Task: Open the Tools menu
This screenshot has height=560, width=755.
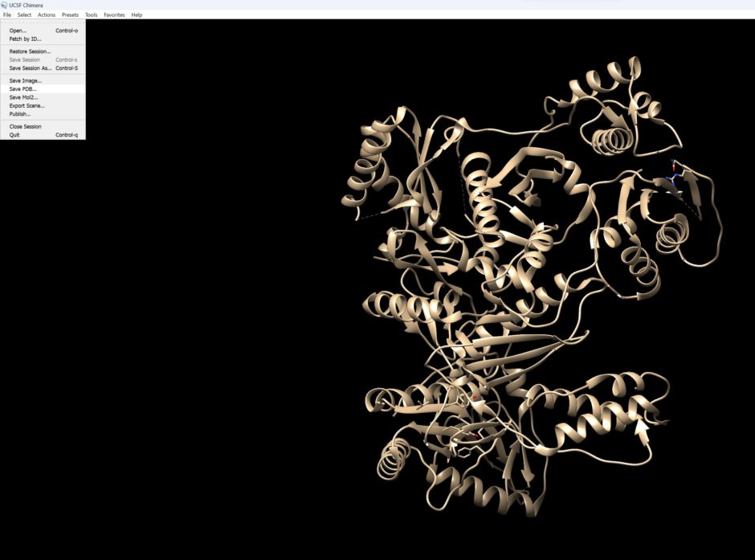Action: pyautogui.click(x=91, y=14)
